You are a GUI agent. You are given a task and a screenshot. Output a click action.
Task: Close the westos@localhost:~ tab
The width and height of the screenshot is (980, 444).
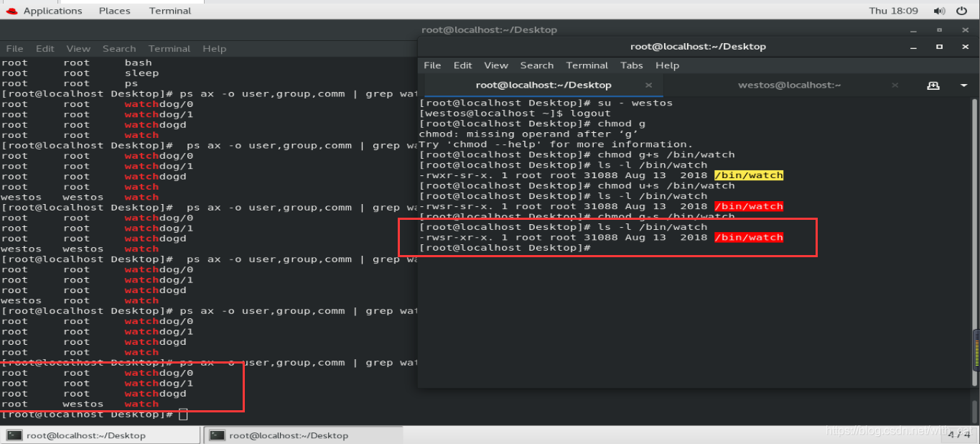[895, 85]
